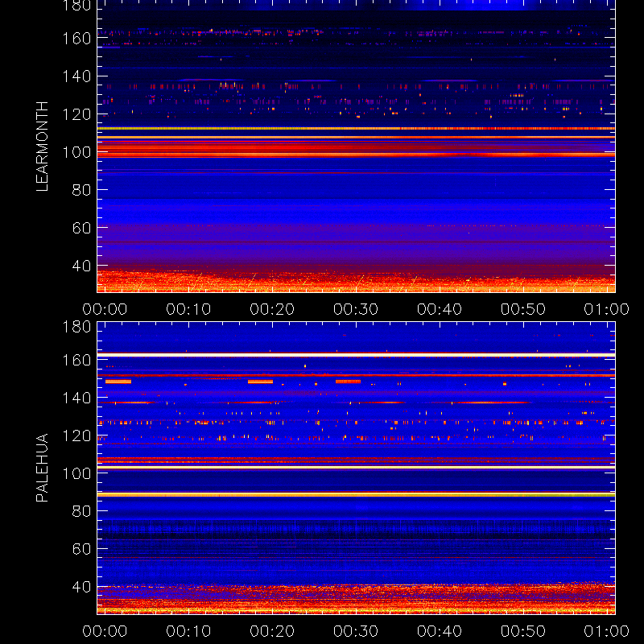Click the 00:50 time label under Palehua plot
644x644 pixels.
point(522,631)
